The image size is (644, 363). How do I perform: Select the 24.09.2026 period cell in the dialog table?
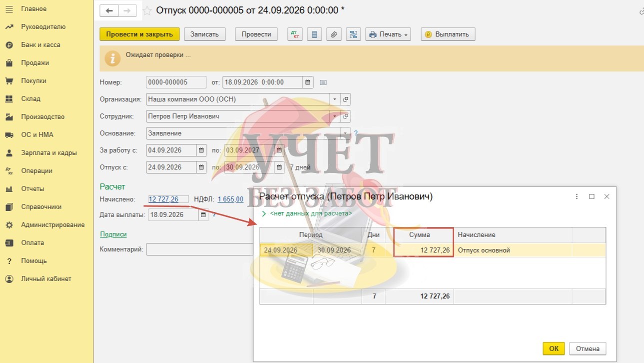click(287, 250)
